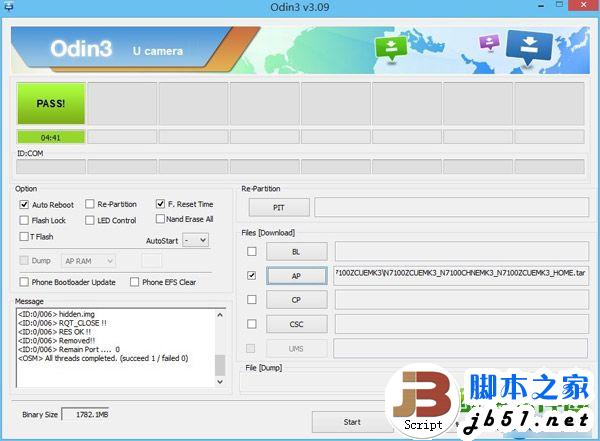Image resolution: width=600 pixels, height=441 pixels.
Task: Click the CP file button
Action: [x=297, y=300]
